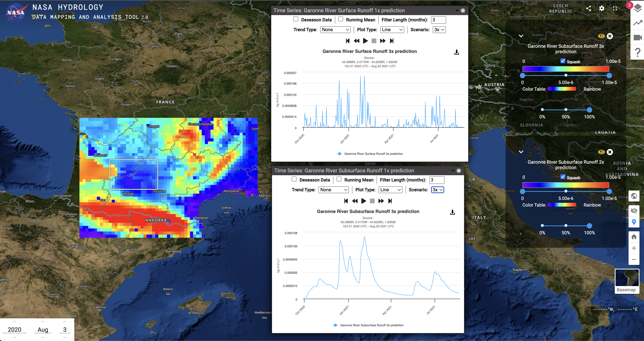This screenshot has width=644, height=341.
Task: Collapse the Subsurface Runoff 3x layer section
Action: [x=521, y=36]
